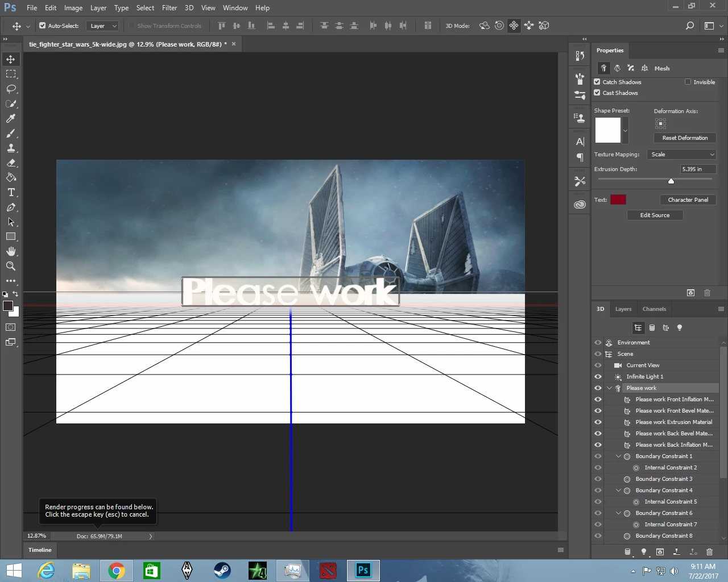Click the Edit Source button
The height and width of the screenshot is (582, 728).
click(655, 215)
